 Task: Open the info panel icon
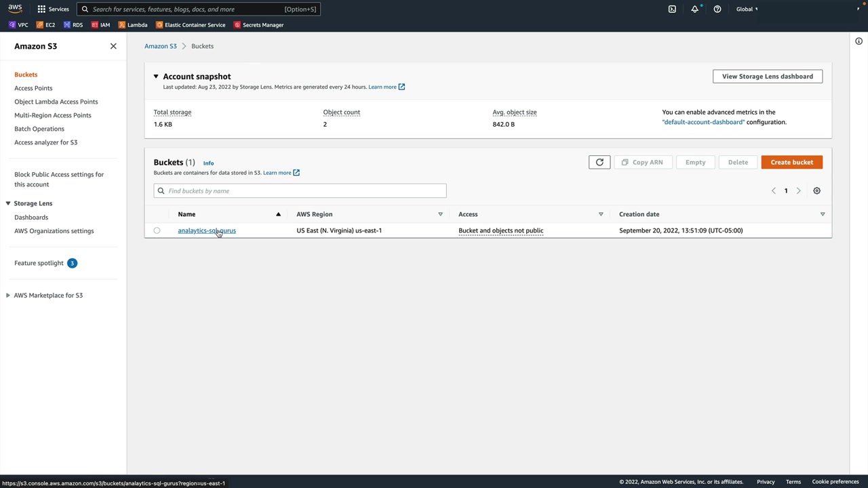coord(859,41)
